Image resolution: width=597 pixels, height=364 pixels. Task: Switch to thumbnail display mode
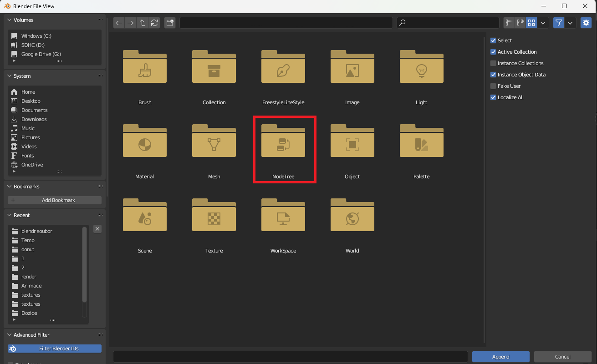531,23
